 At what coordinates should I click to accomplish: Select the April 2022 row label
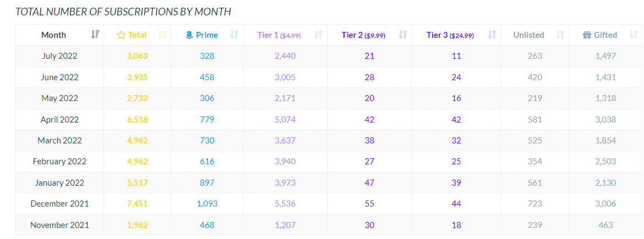coord(59,120)
